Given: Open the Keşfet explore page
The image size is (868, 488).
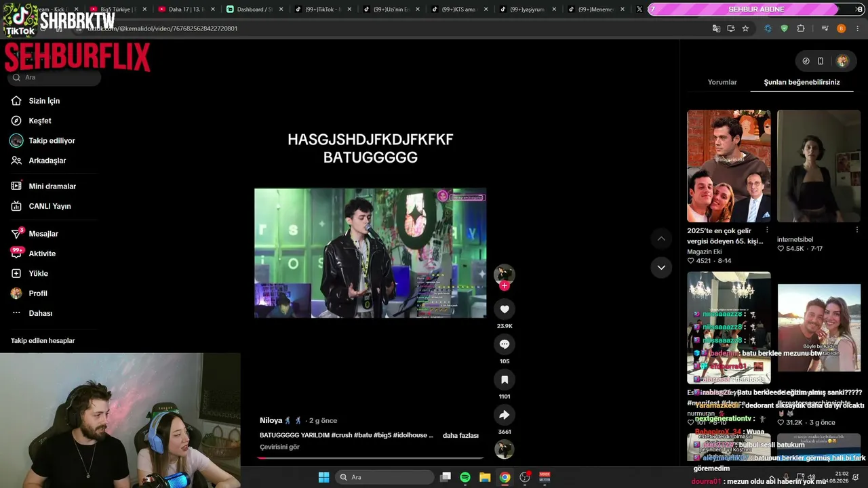Looking at the screenshot, I should coord(40,121).
